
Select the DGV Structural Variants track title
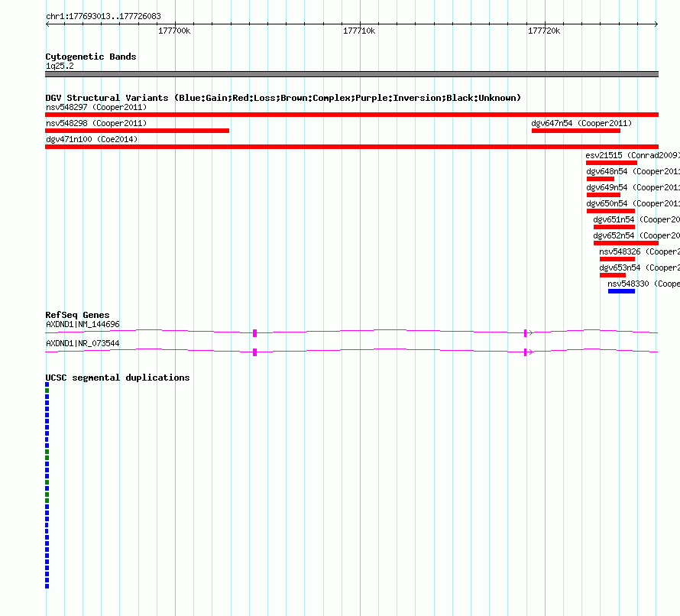click(x=283, y=98)
